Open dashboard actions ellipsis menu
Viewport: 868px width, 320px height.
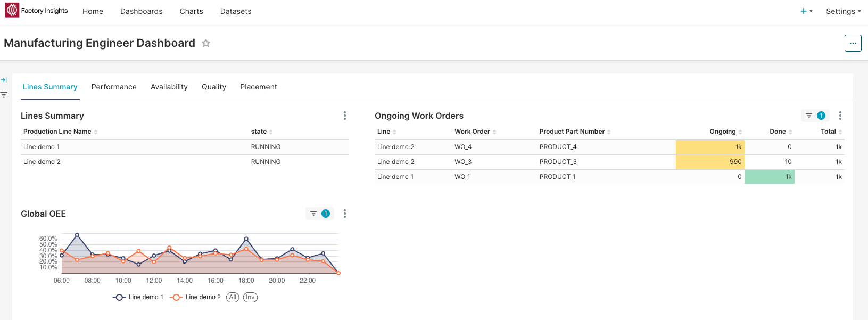(853, 43)
